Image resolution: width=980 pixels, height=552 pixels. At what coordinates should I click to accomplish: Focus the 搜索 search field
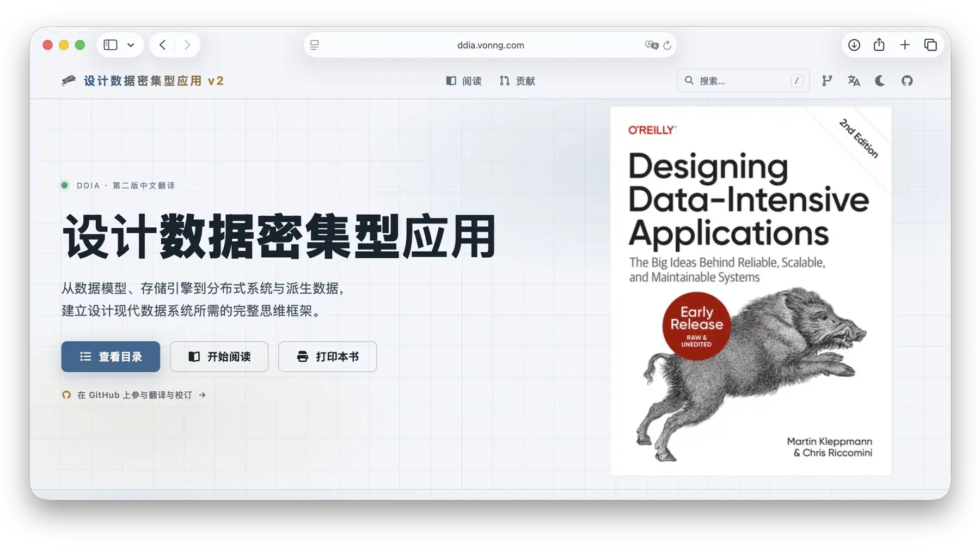pos(743,81)
